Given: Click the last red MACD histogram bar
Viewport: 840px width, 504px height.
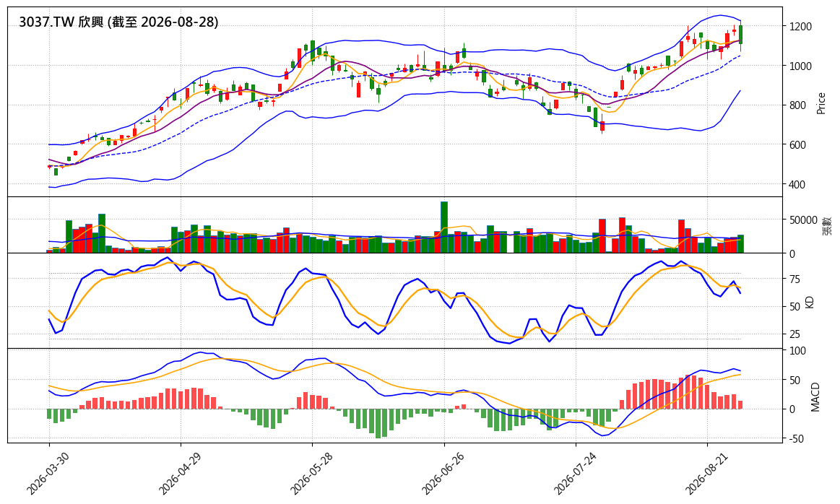Looking at the screenshot, I should [x=740, y=405].
